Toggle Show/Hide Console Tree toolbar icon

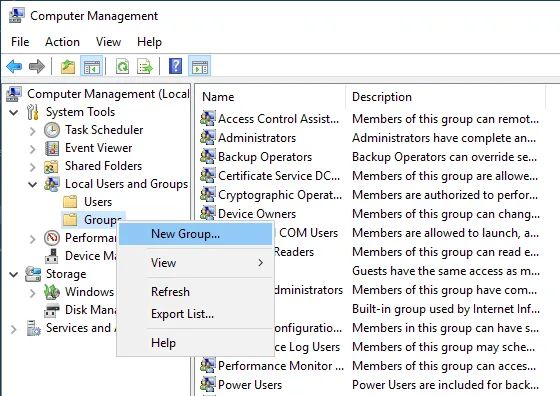click(x=92, y=66)
